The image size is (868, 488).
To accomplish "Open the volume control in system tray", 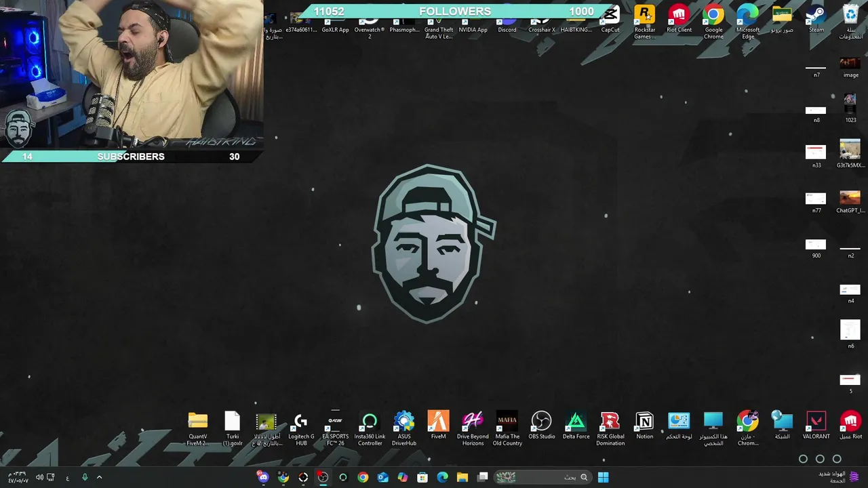I will pyautogui.click(x=39, y=477).
